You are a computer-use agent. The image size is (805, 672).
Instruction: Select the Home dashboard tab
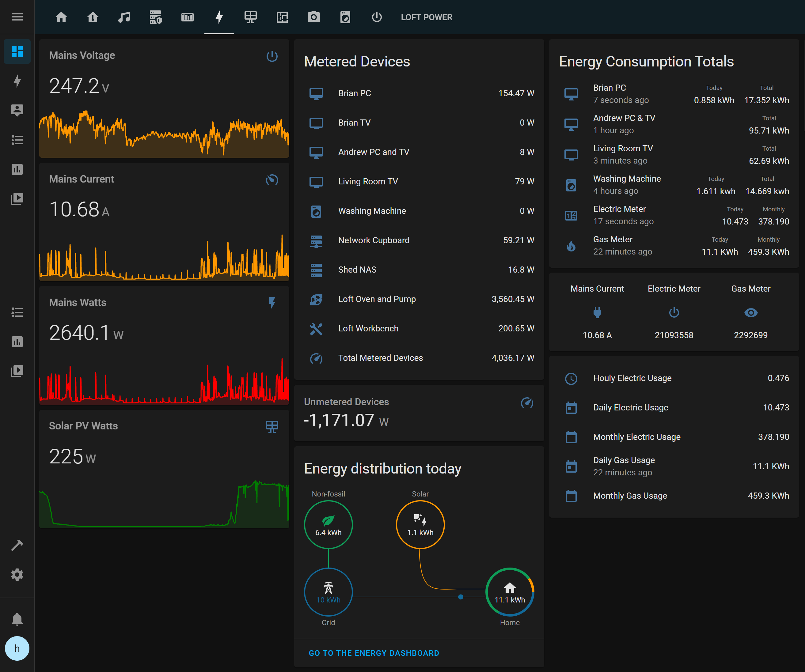pyautogui.click(x=61, y=17)
